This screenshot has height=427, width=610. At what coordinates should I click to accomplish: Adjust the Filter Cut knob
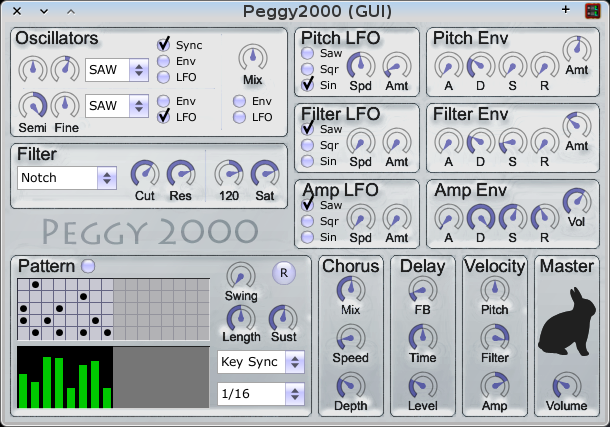click(145, 174)
